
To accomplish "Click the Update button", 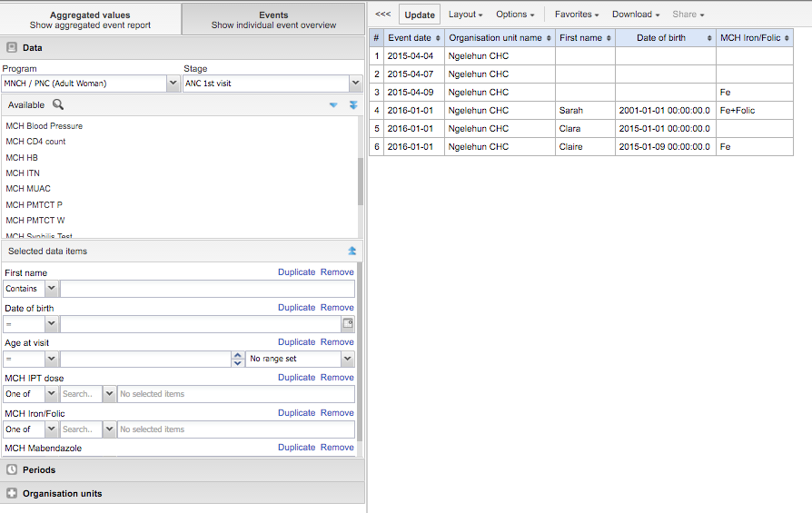I will tap(420, 15).
